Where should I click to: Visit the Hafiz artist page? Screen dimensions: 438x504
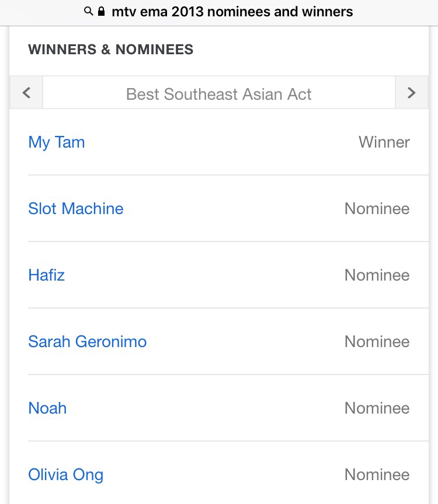tap(46, 275)
